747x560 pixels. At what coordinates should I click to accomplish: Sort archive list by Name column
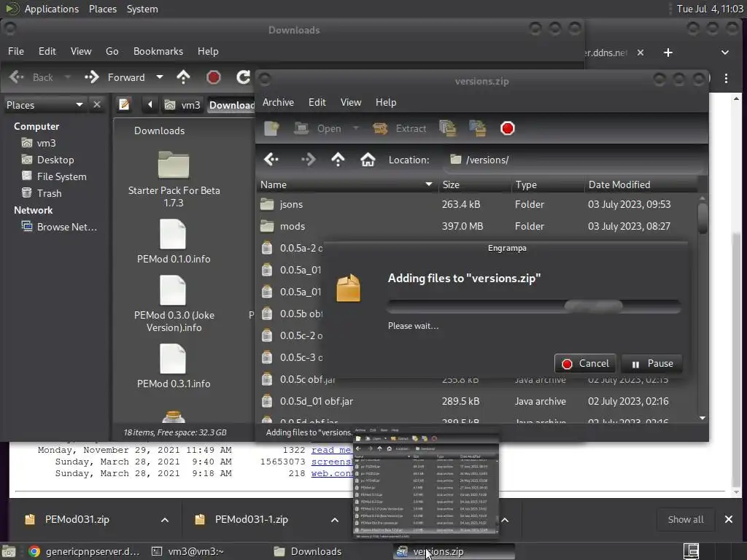click(347, 184)
